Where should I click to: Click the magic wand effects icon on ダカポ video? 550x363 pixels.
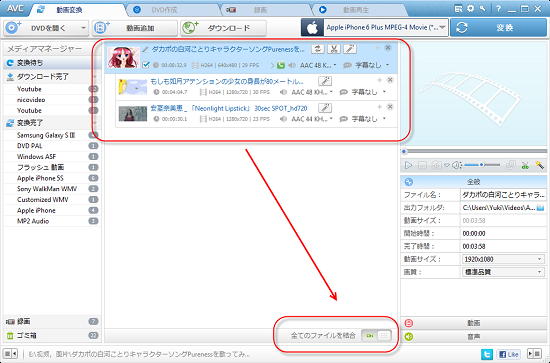(x=350, y=49)
